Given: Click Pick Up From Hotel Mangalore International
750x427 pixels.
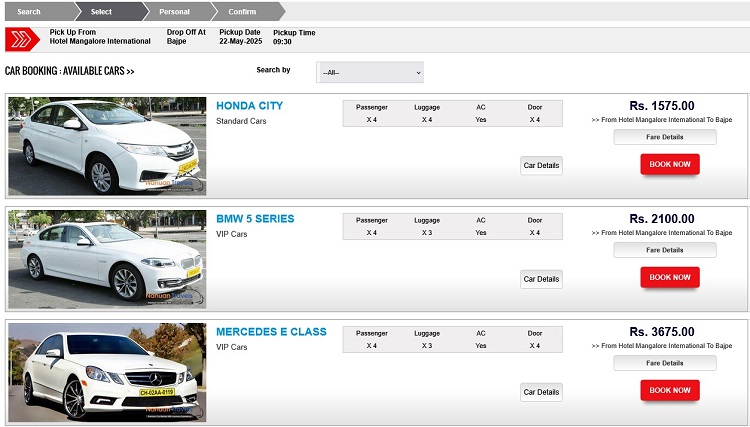Looking at the screenshot, I should click(100, 37).
